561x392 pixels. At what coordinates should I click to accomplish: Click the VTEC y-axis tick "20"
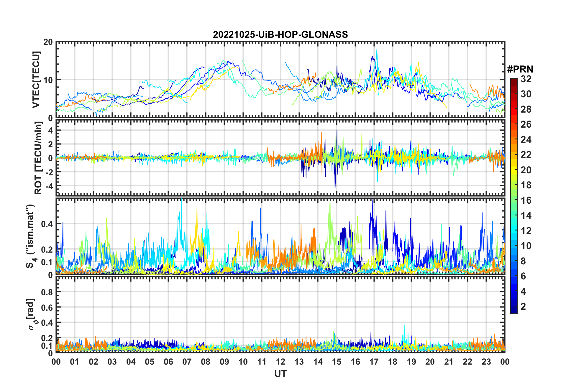(x=48, y=42)
